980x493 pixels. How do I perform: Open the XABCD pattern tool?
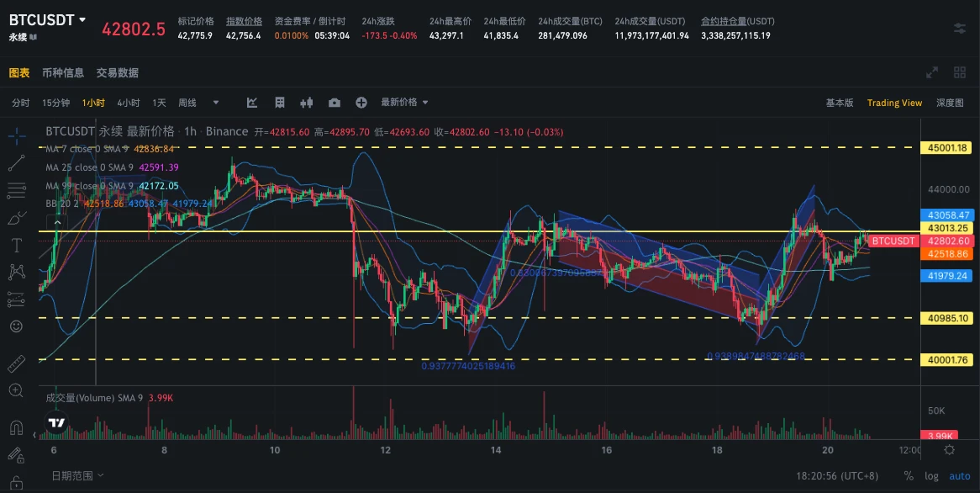16,271
